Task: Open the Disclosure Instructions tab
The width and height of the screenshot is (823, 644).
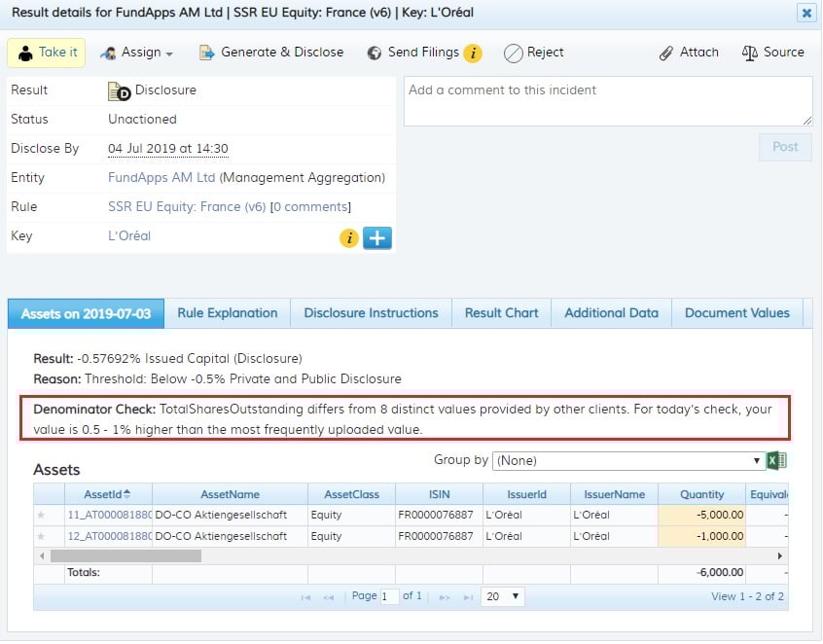Action: tap(371, 313)
